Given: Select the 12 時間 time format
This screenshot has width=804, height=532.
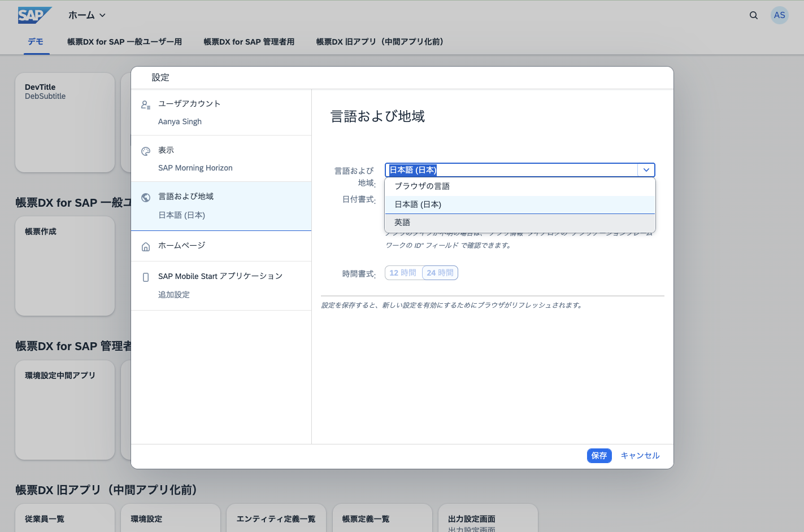Looking at the screenshot, I should click(x=403, y=273).
